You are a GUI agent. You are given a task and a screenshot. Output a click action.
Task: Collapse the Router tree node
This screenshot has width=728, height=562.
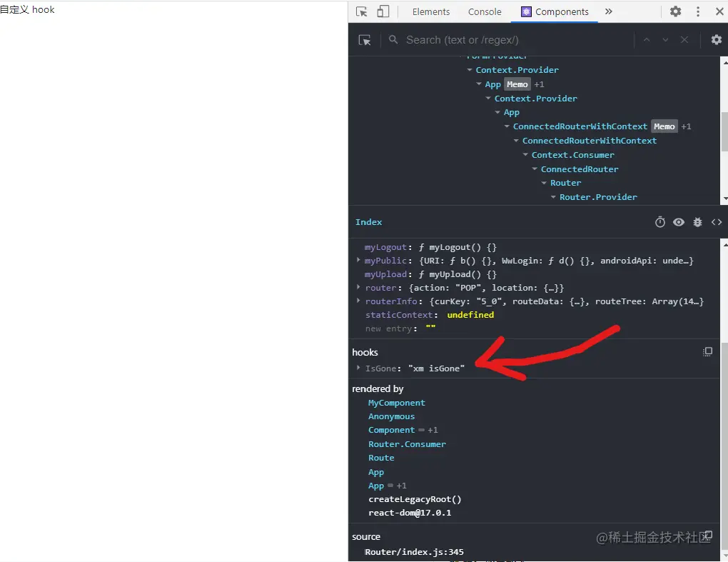coord(544,183)
